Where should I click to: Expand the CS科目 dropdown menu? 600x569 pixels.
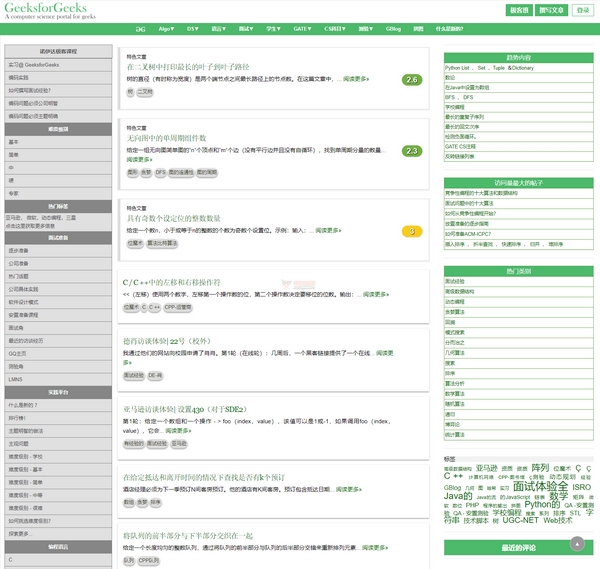coord(335,29)
